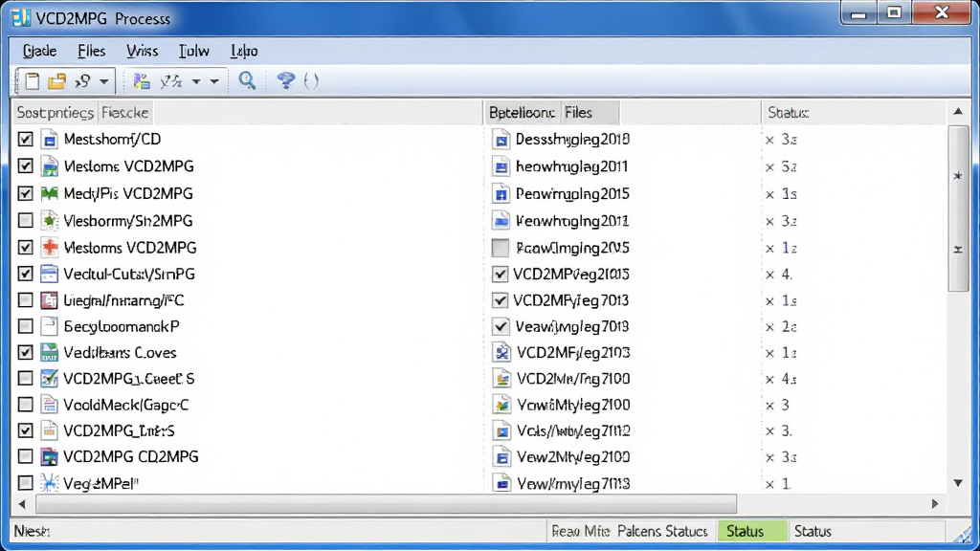Viewport: 980px width, 551px height.
Task: Select the Bpteliconc tab
Action: pyautogui.click(x=522, y=113)
